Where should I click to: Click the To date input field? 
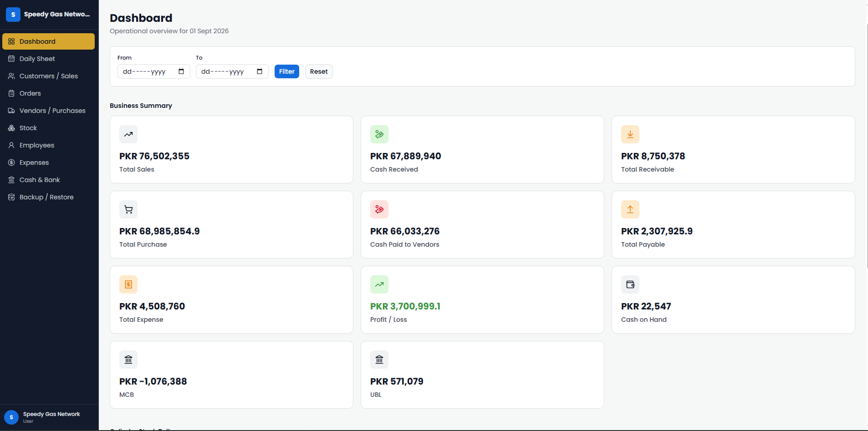pyautogui.click(x=232, y=71)
